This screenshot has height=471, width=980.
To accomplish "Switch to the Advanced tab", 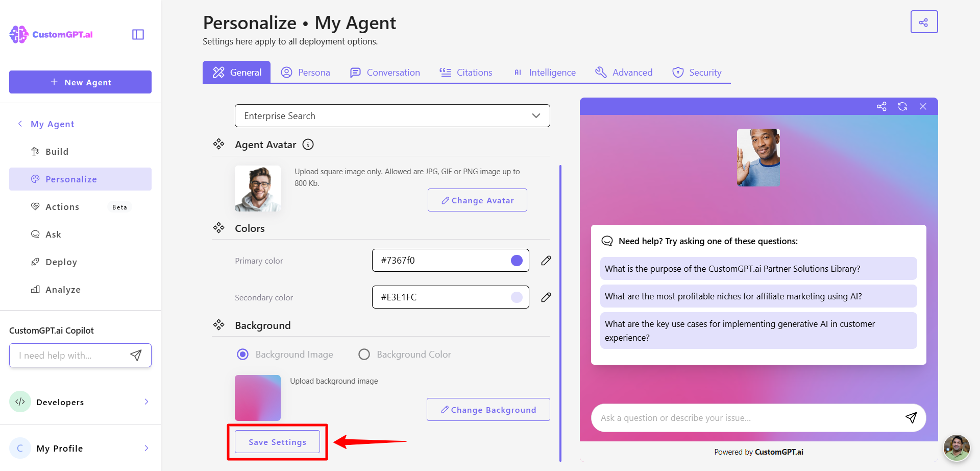I will click(x=624, y=72).
